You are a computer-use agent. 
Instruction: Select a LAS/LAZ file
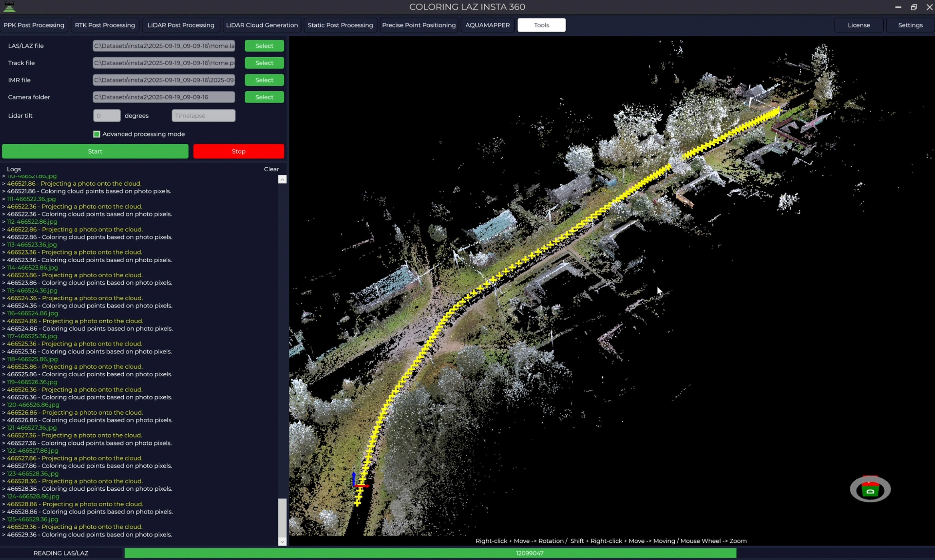(x=263, y=46)
